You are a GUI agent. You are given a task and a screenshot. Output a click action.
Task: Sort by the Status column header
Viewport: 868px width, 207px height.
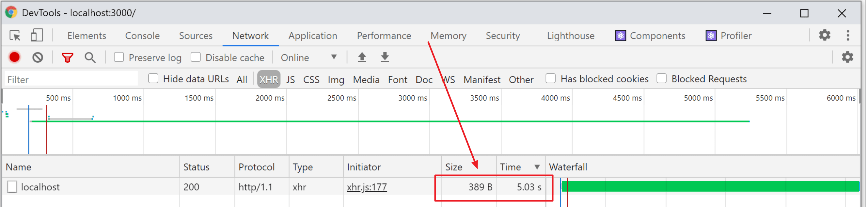[x=207, y=167]
